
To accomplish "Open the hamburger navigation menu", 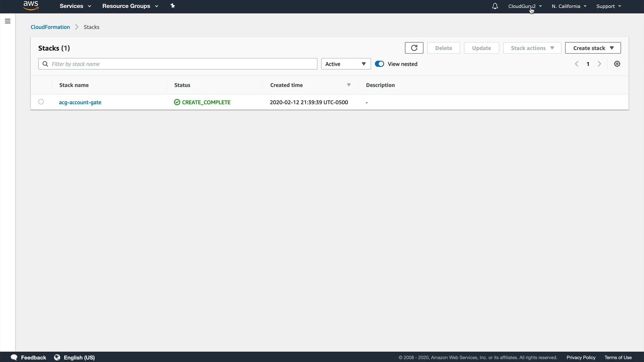I will pyautogui.click(x=8, y=21).
